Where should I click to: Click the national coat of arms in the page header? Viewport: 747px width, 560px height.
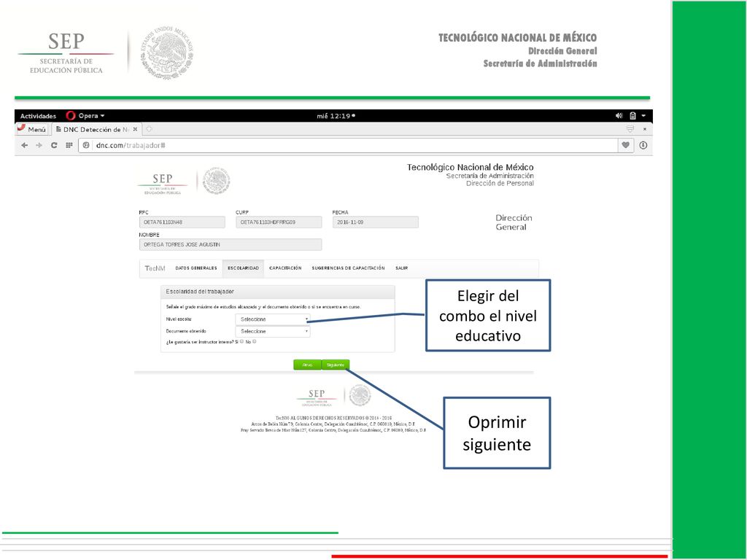pos(216,181)
